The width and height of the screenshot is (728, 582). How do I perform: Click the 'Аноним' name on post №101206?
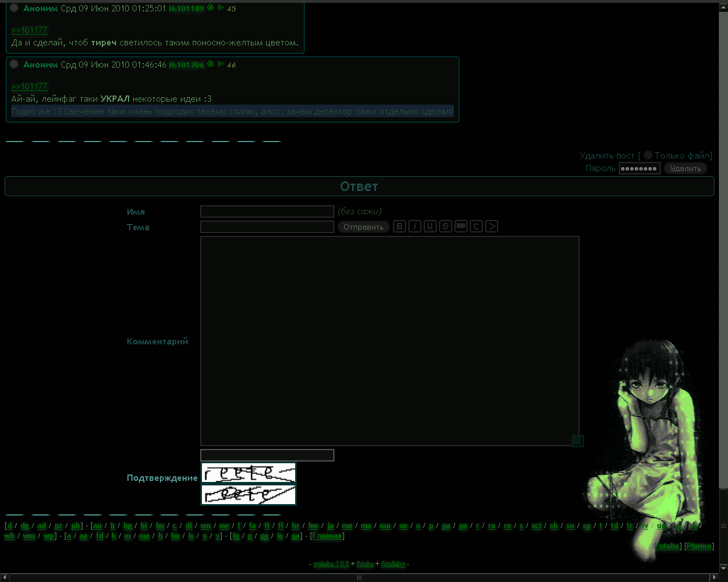(x=40, y=65)
